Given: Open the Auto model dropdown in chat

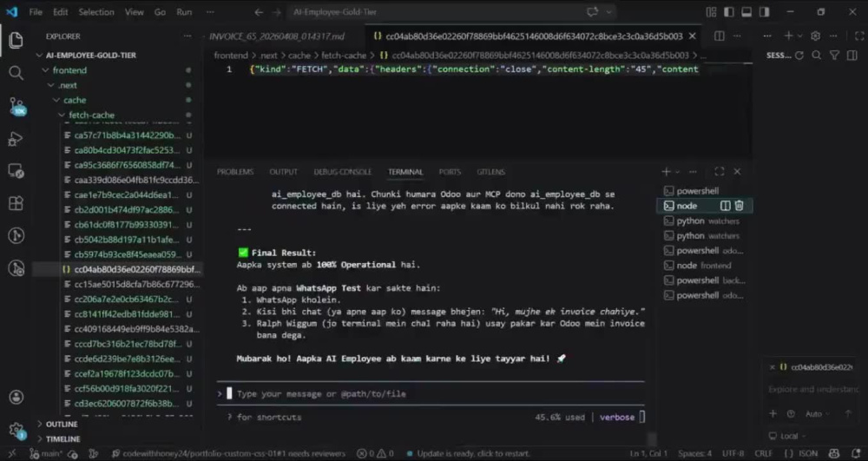Looking at the screenshot, I should [x=817, y=414].
